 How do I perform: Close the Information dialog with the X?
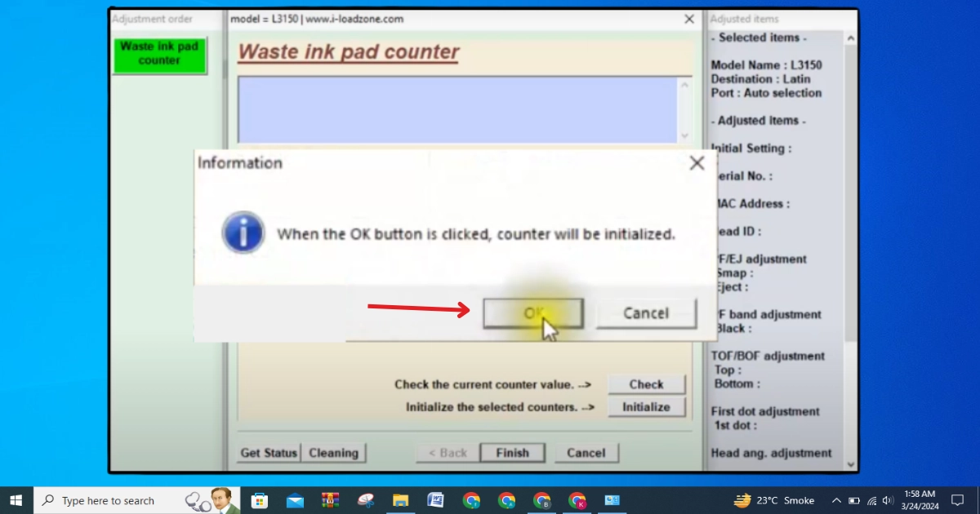tap(697, 163)
